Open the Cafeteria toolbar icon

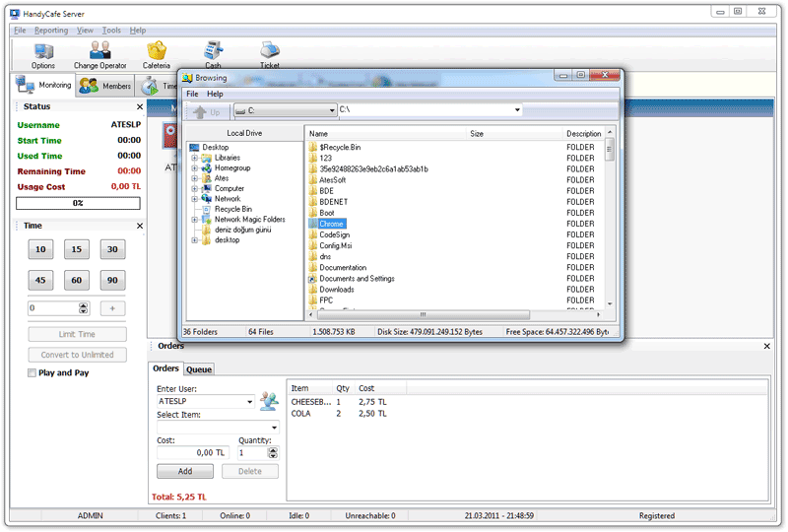[x=156, y=51]
